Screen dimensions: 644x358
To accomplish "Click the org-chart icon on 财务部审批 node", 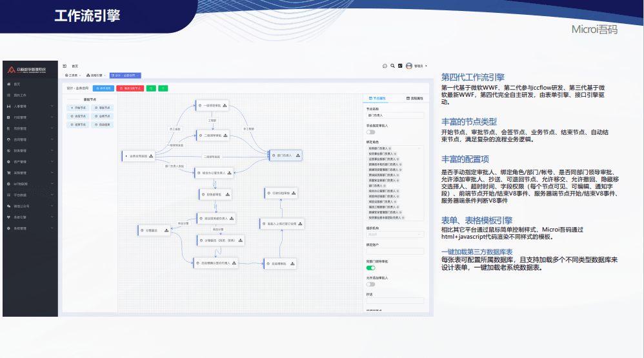I will [228, 195].
